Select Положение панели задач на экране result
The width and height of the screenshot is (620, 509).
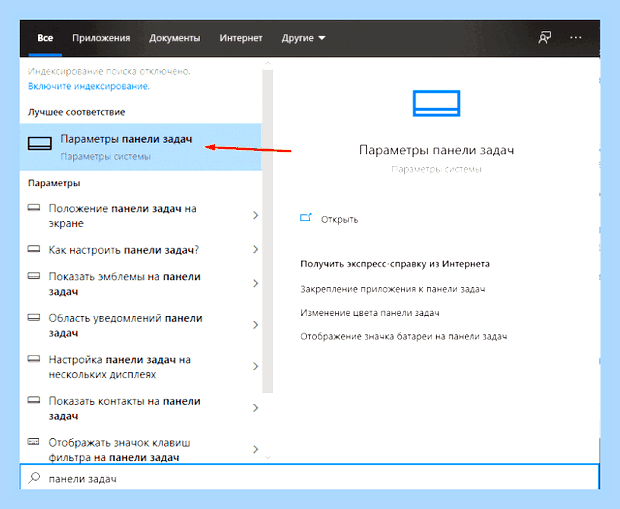tap(141, 216)
